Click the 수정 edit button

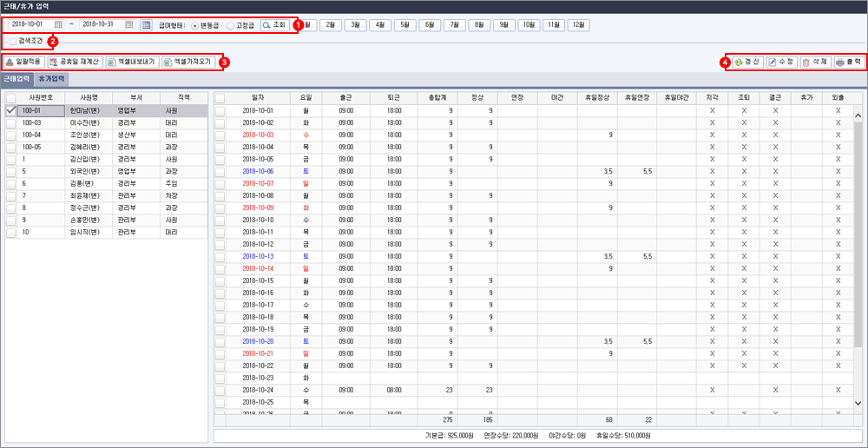(782, 62)
